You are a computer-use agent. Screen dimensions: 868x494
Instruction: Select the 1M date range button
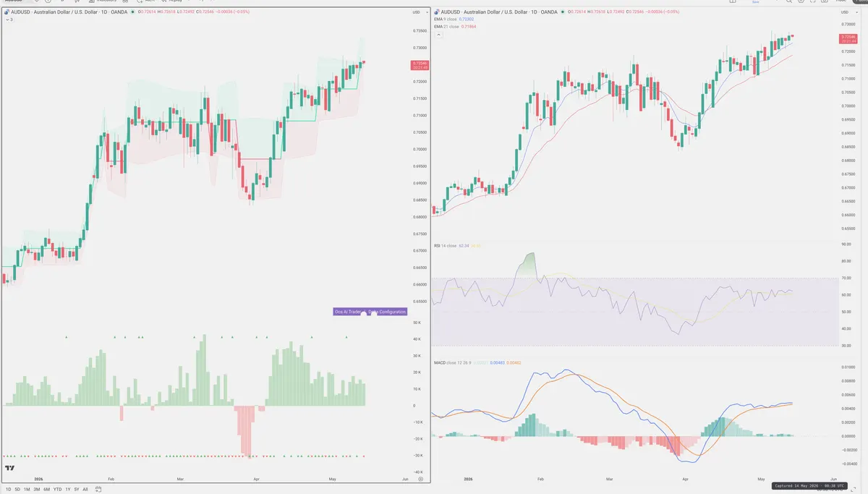coord(27,490)
